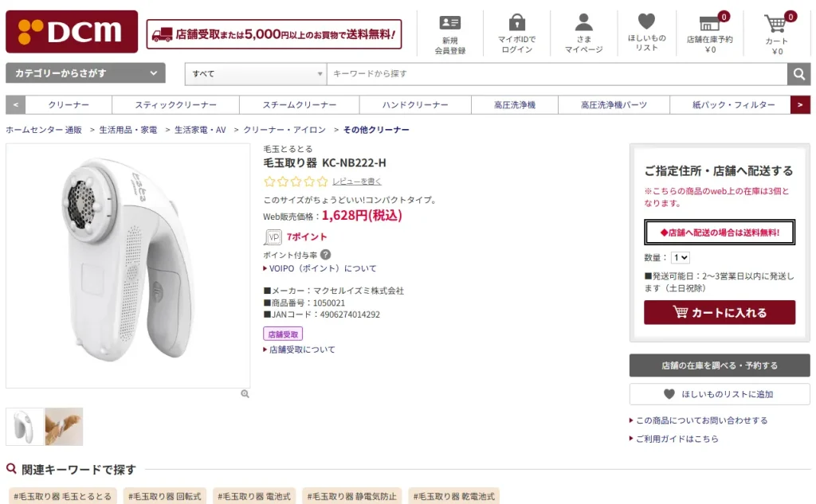
Task: Expand the カテゴリーからさがす dropdown
Action: pyautogui.click(x=85, y=72)
